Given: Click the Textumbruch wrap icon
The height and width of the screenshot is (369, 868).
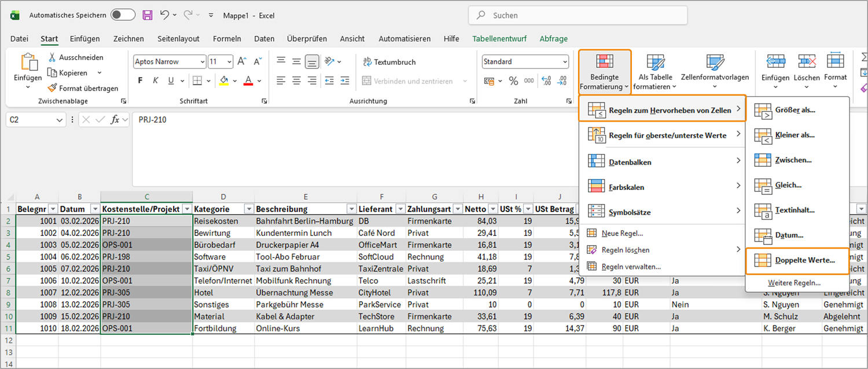Looking at the screenshot, I should tap(367, 62).
